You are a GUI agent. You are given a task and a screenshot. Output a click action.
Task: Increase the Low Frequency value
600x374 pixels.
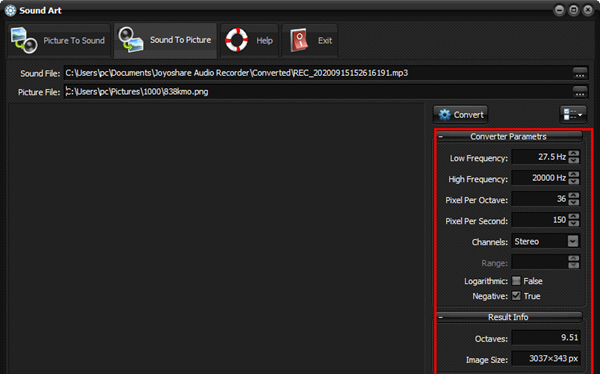pos(574,154)
